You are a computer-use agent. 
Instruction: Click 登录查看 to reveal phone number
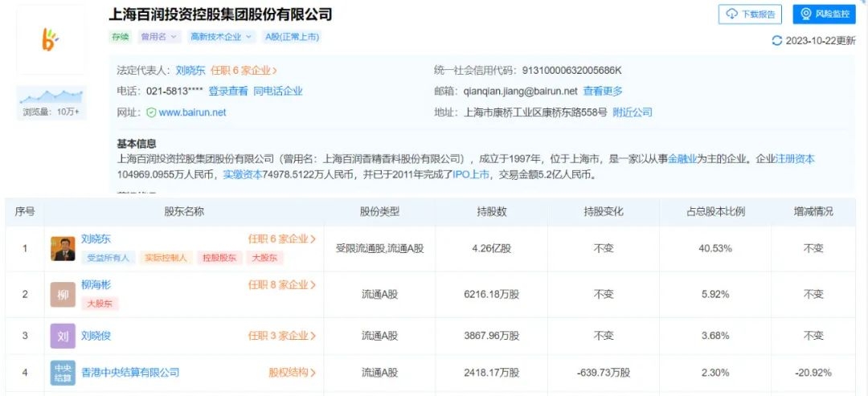228,92
